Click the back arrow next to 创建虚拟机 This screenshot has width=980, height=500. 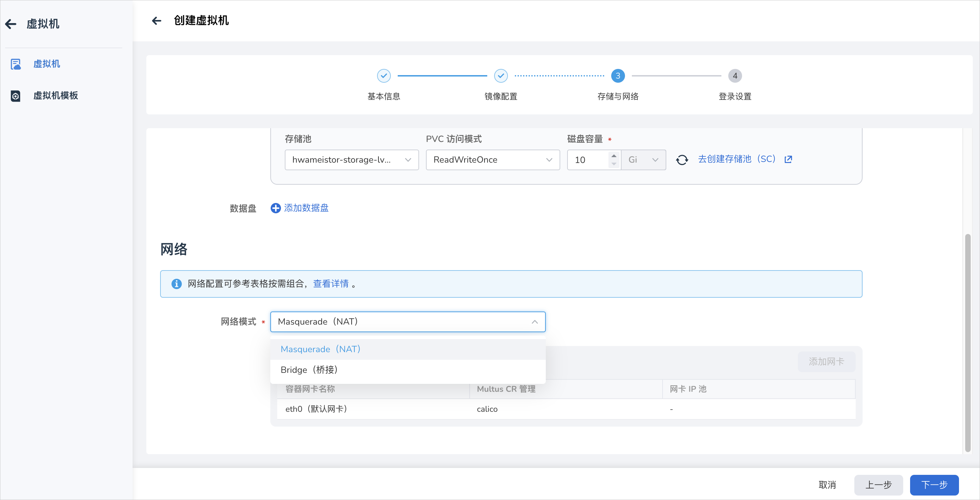pos(156,21)
